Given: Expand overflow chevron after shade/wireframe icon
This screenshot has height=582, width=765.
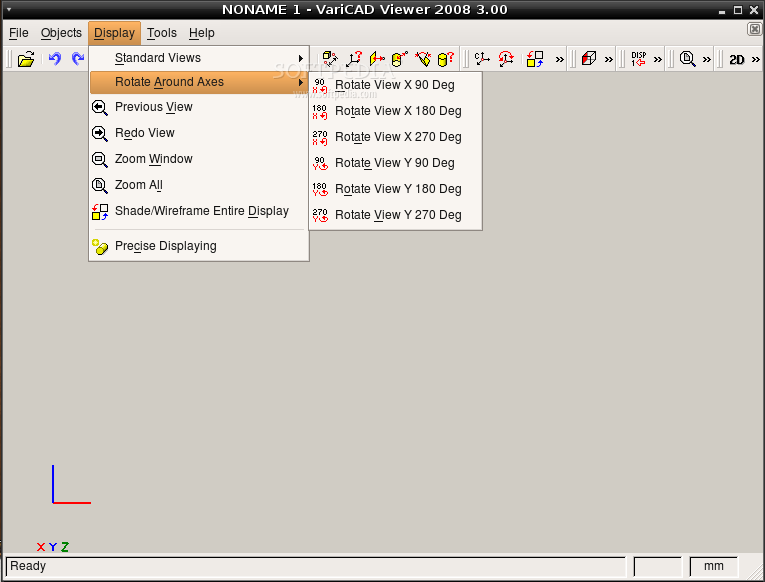Looking at the screenshot, I should pyautogui.click(x=560, y=60).
